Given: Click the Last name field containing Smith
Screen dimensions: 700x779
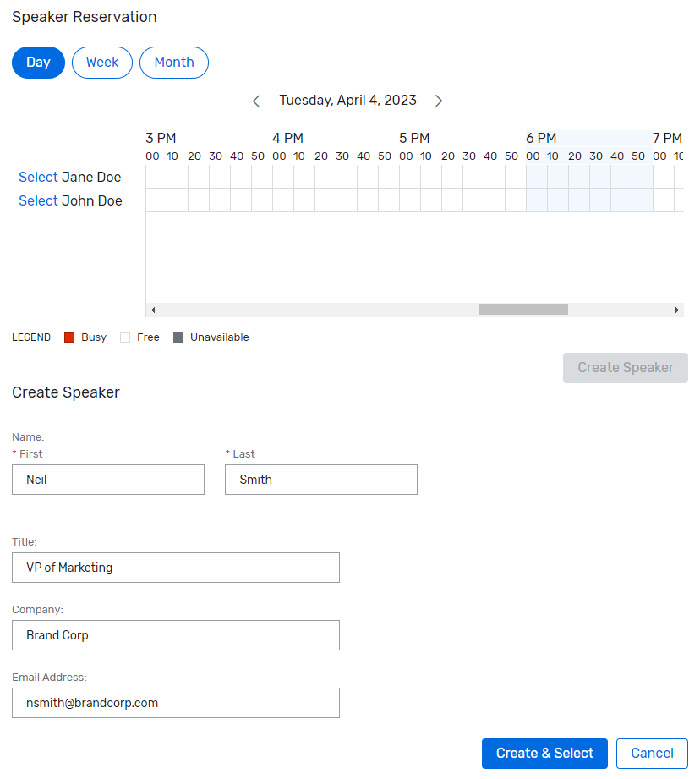Looking at the screenshot, I should 321,480.
